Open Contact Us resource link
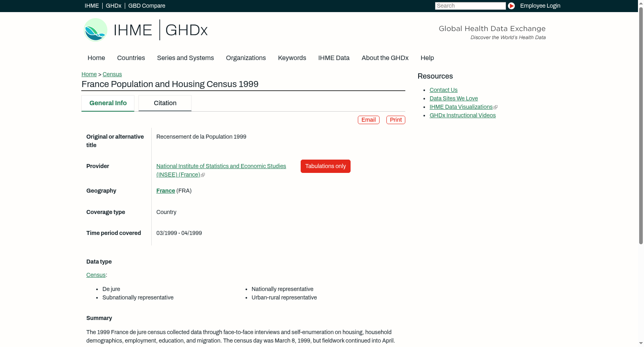The width and height of the screenshot is (644, 347). 444,90
